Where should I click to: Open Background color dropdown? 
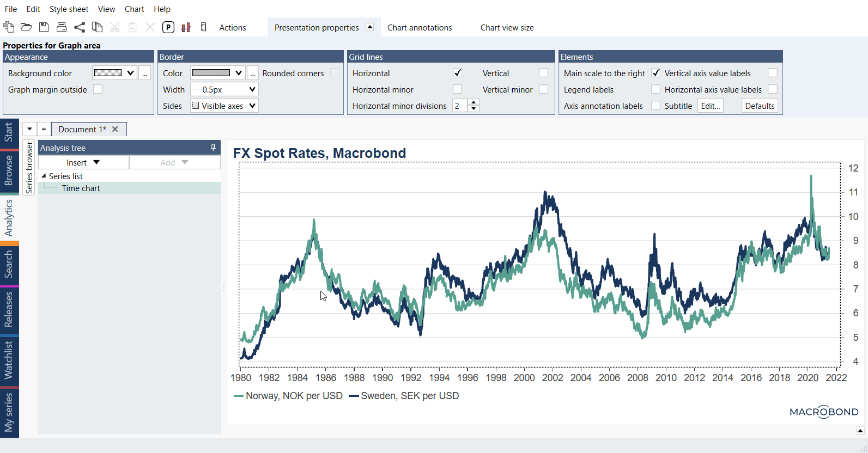click(114, 73)
